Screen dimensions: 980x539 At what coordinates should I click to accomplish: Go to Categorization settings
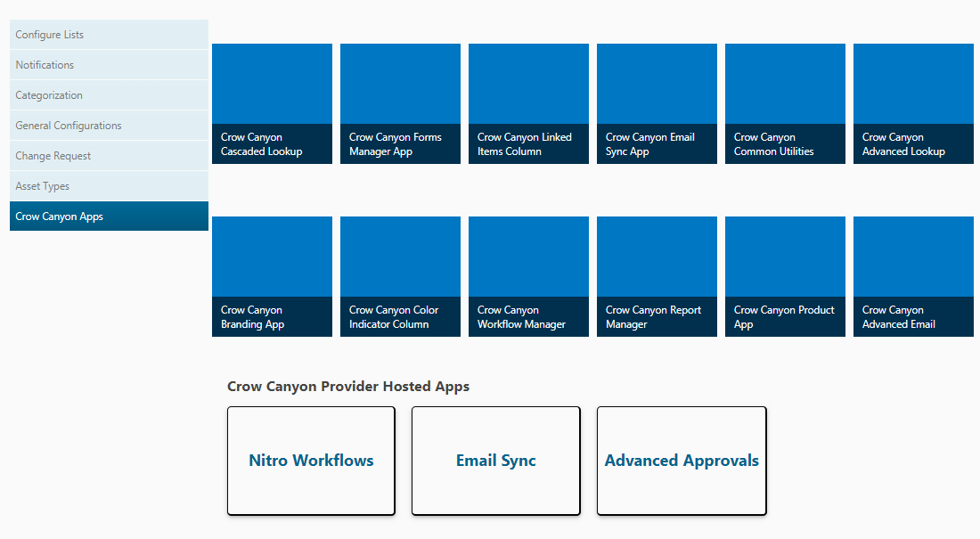pyautogui.click(x=109, y=95)
